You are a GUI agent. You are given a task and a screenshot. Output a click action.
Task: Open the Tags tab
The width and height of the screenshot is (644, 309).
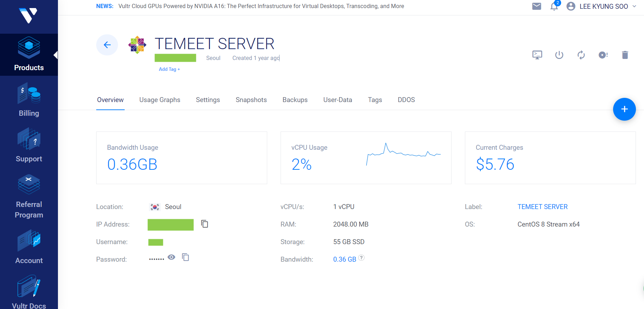(375, 100)
